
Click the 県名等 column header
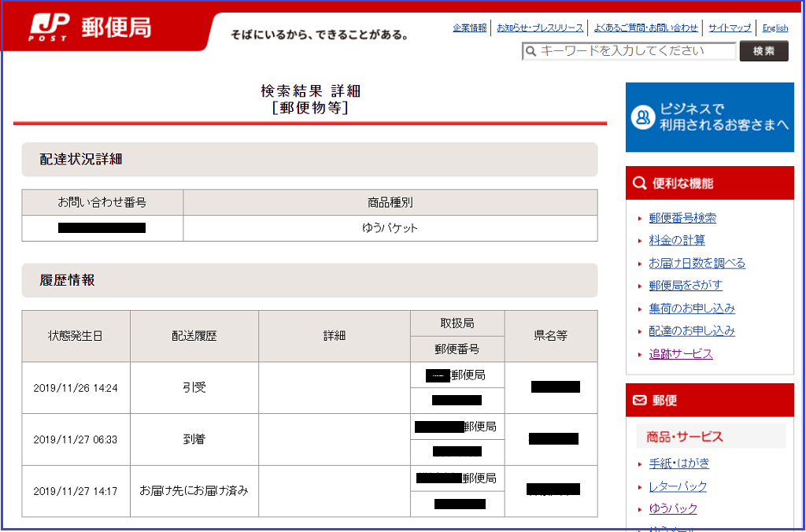[550, 336]
